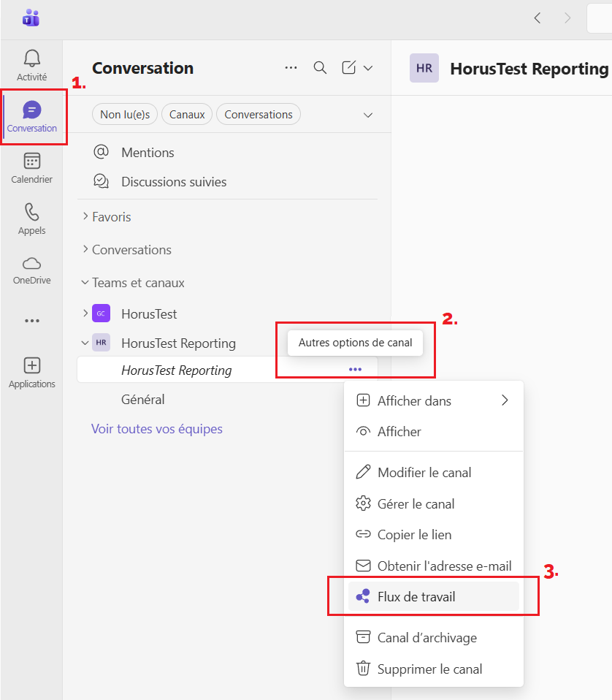Image resolution: width=612 pixels, height=700 pixels.
Task: Expand the HorusTest team
Action: coord(85,314)
